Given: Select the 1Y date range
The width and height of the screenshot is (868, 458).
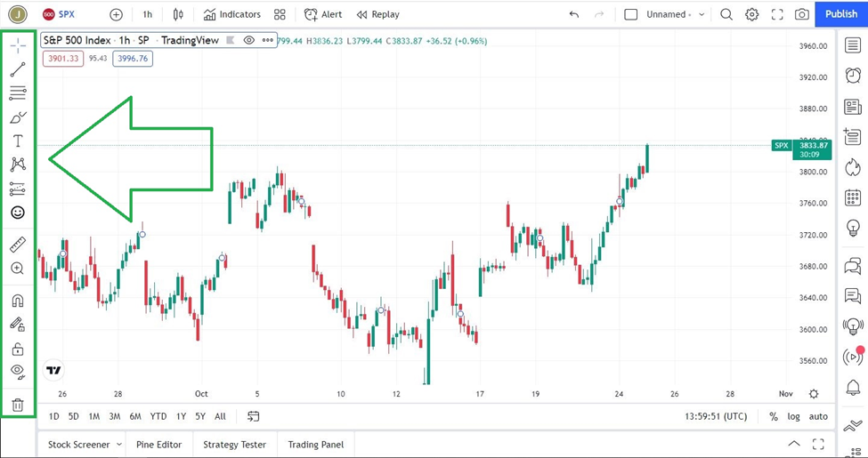Looking at the screenshot, I should [x=181, y=416].
